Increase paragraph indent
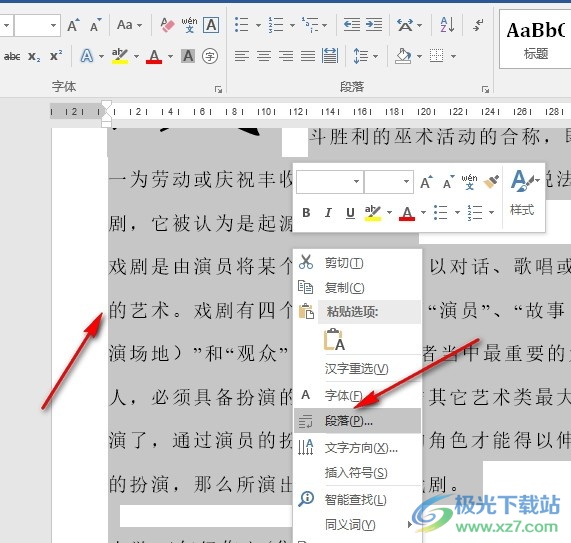The image size is (571, 543). pyautogui.click(x=374, y=25)
